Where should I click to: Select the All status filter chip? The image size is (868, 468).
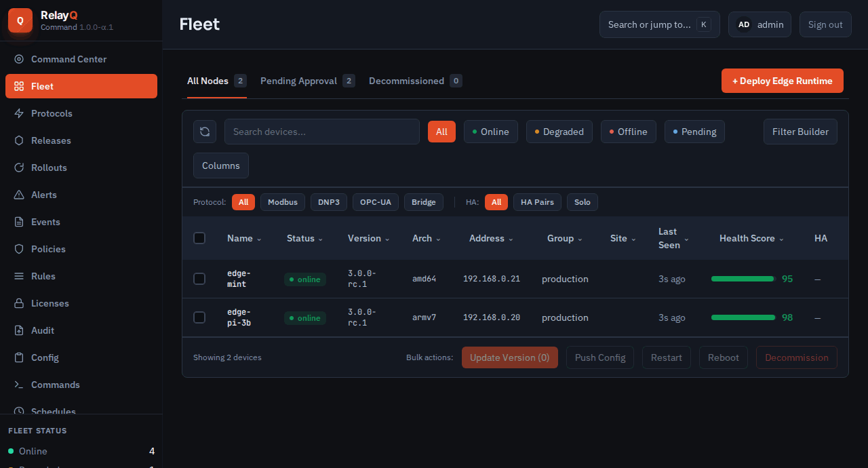point(441,132)
